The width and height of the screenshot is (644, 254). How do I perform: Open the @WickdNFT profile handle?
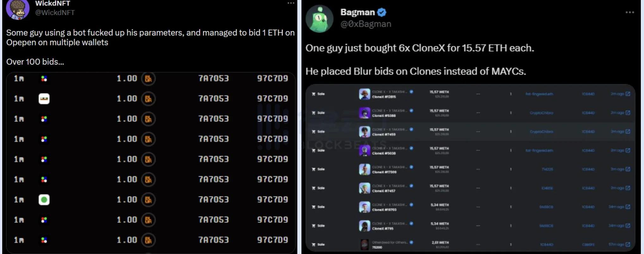pos(55,13)
